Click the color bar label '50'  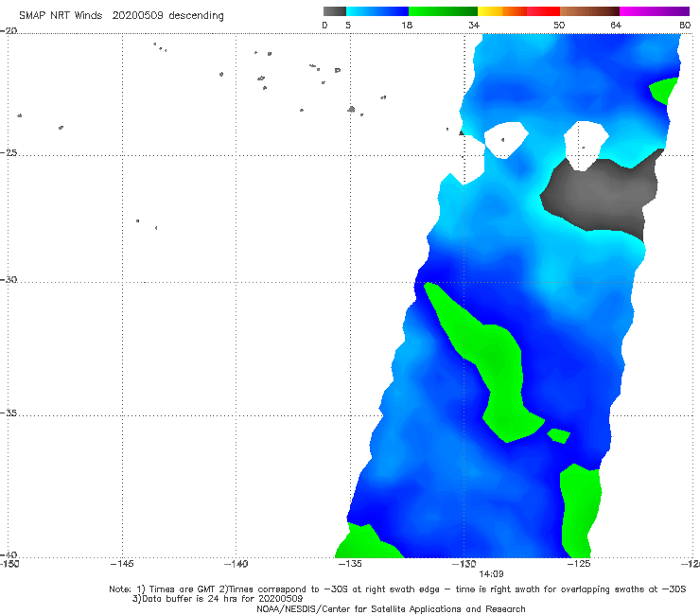tap(559, 26)
